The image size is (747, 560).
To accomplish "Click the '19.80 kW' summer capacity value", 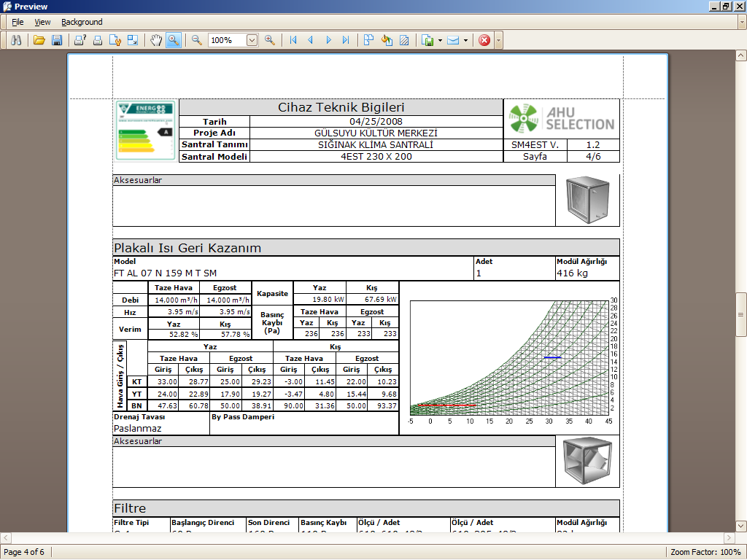I will pyautogui.click(x=328, y=300).
